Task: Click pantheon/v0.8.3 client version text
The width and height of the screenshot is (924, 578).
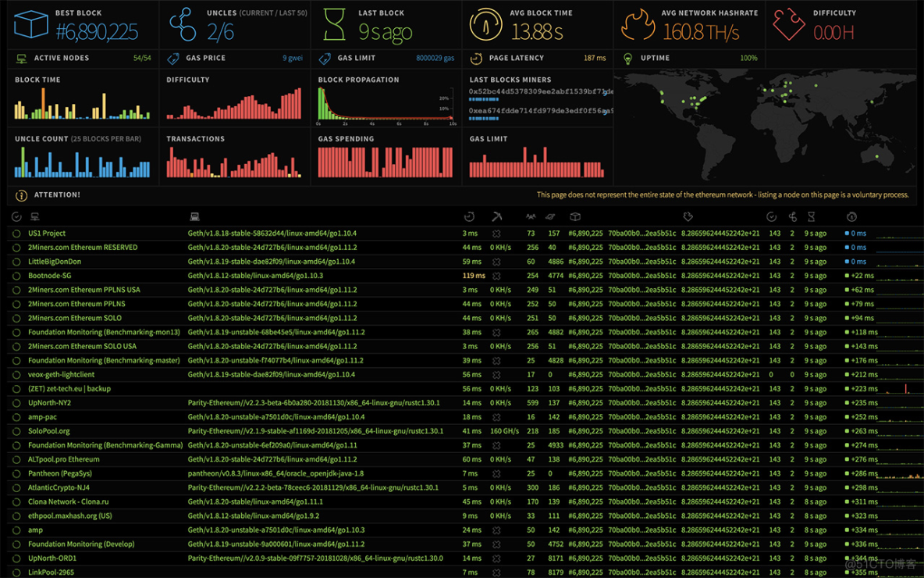Action: (x=275, y=474)
